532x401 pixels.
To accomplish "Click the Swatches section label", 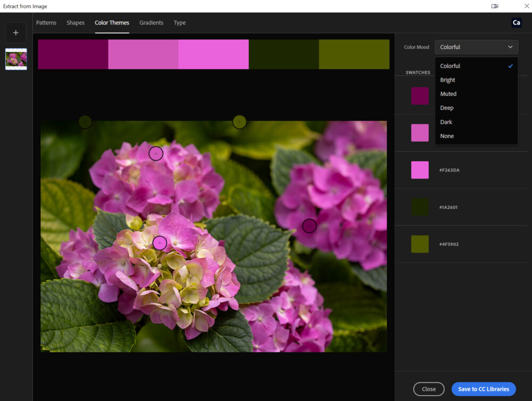I will coord(418,72).
